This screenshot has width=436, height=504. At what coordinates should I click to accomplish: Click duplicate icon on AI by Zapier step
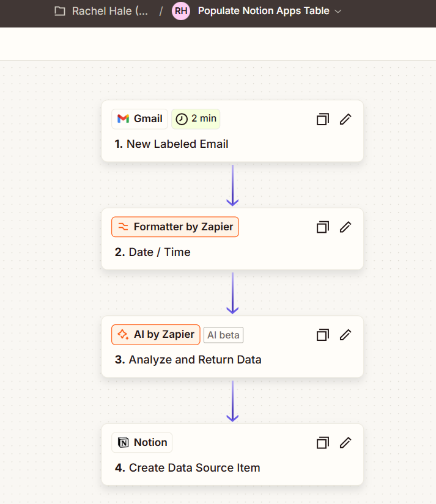[x=322, y=335]
